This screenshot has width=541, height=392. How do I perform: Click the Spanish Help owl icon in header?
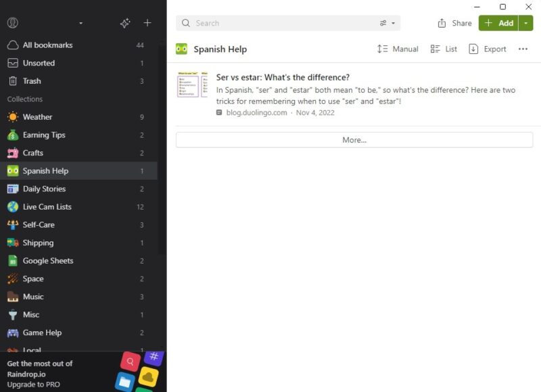[183, 49]
